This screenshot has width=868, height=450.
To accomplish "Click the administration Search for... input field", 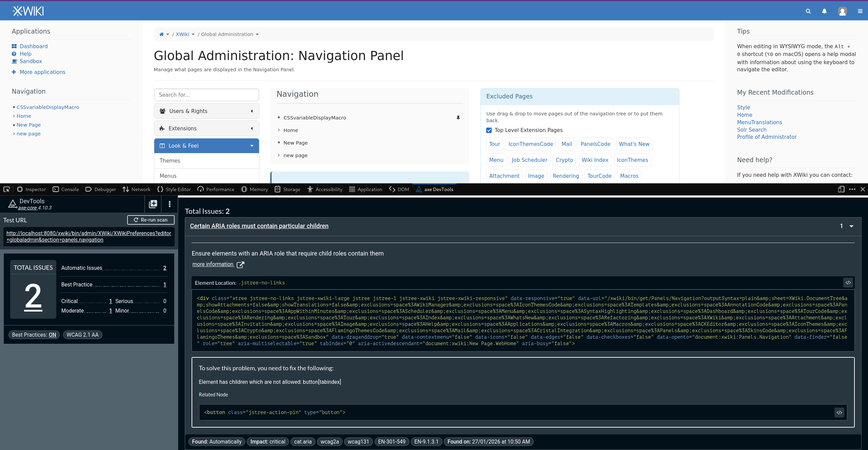I will tap(206, 95).
